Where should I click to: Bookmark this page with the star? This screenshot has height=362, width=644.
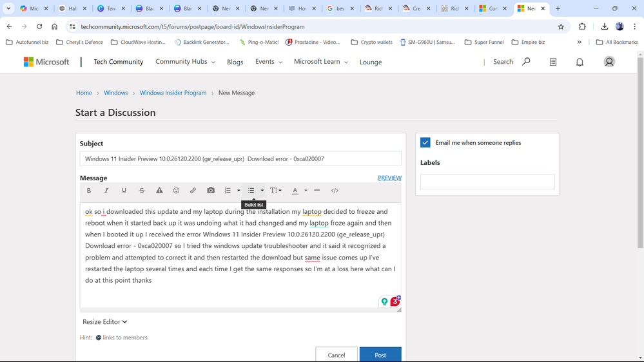561,26
